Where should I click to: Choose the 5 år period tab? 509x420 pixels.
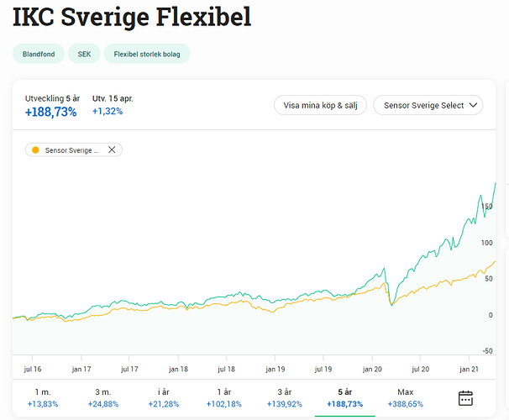tap(344, 398)
